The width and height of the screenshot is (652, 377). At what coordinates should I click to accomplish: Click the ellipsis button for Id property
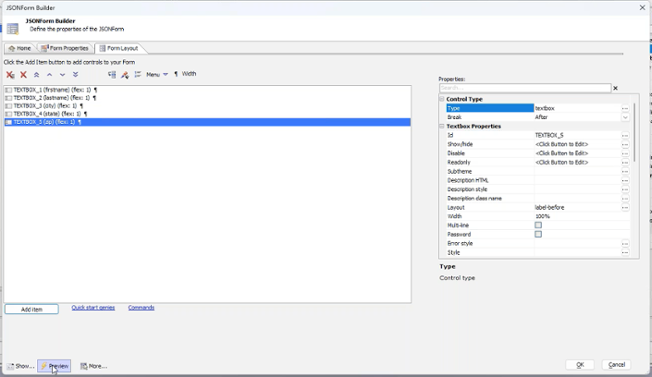pos(625,136)
